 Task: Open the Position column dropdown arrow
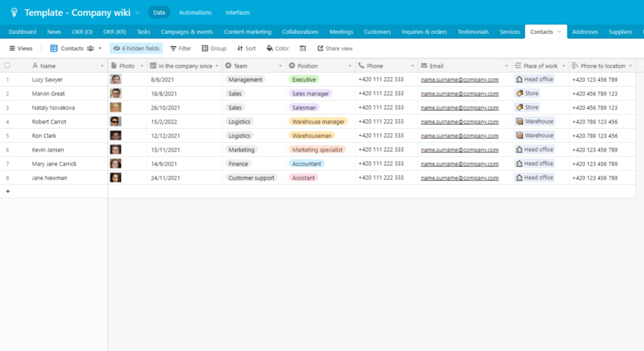click(x=350, y=66)
